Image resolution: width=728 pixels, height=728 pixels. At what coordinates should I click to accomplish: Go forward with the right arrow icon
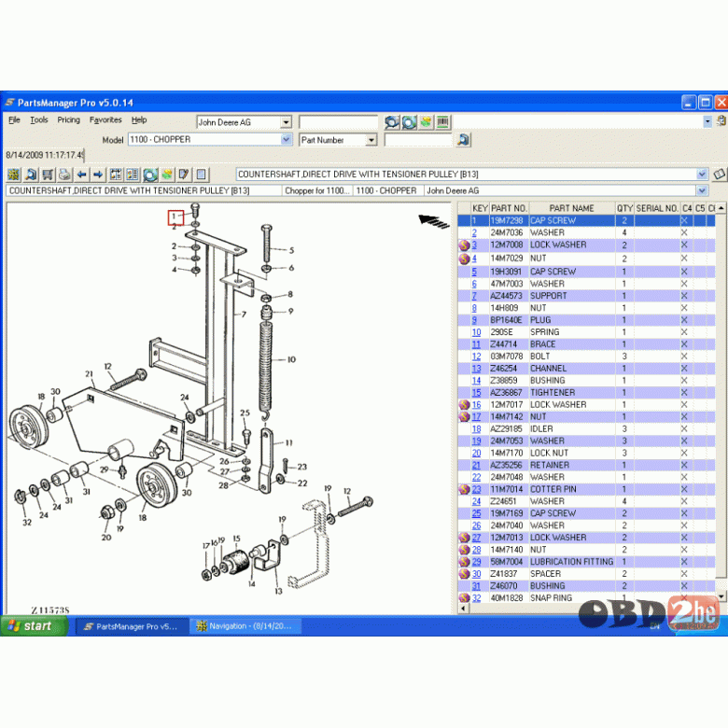[x=98, y=175]
